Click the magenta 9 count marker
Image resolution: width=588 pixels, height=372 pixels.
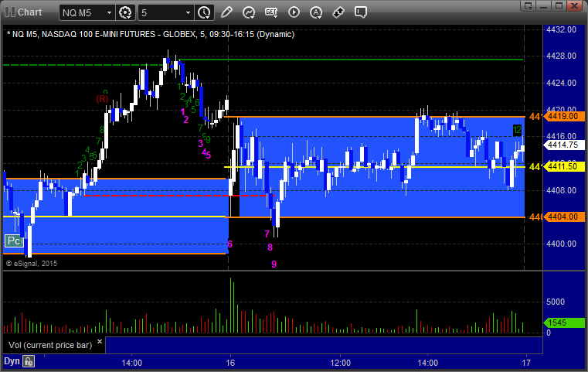(274, 264)
